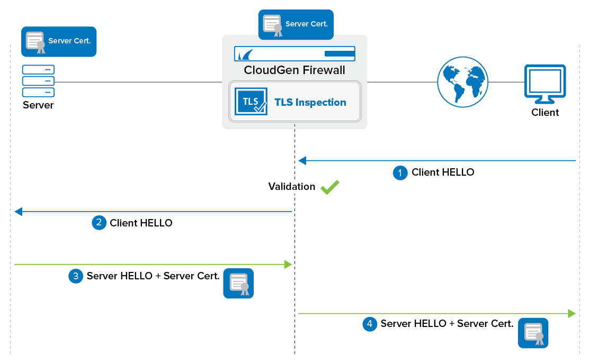Viewport: 589px width, 364px height.
Task: Click the step 4 "Server HELLO + Server Cert." text
Action: [447, 323]
